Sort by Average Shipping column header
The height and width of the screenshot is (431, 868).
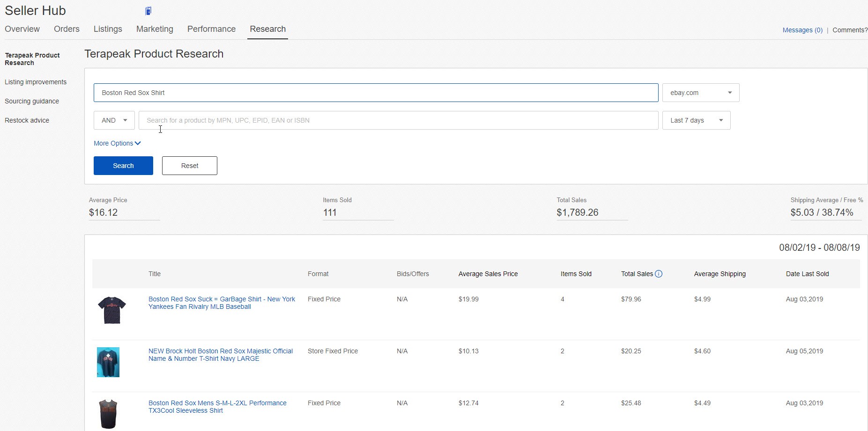pos(720,274)
